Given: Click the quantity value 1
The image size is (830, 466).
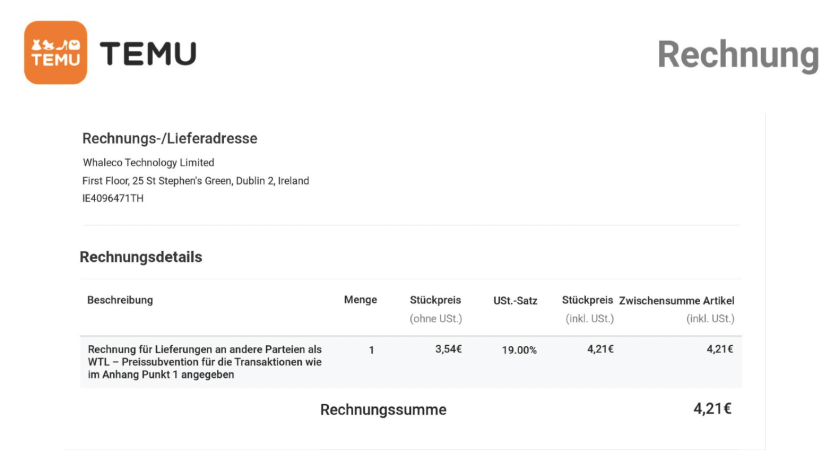Looking at the screenshot, I should pyautogui.click(x=372, y=350).
